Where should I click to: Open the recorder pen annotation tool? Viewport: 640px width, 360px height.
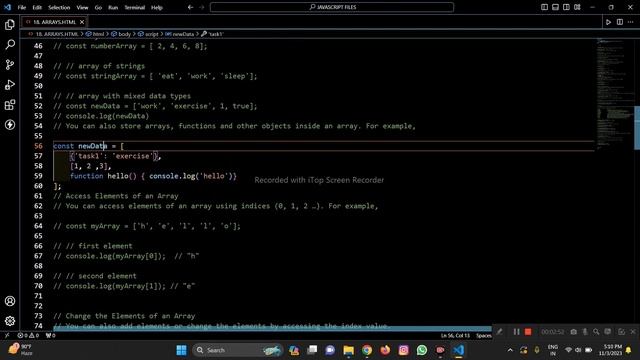coord(500,332)
